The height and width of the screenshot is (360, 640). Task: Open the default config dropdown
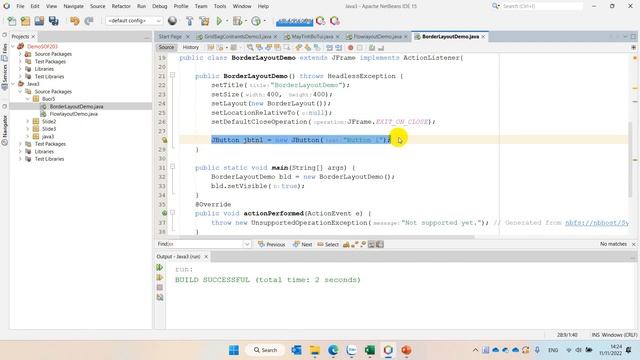point(134,21)
